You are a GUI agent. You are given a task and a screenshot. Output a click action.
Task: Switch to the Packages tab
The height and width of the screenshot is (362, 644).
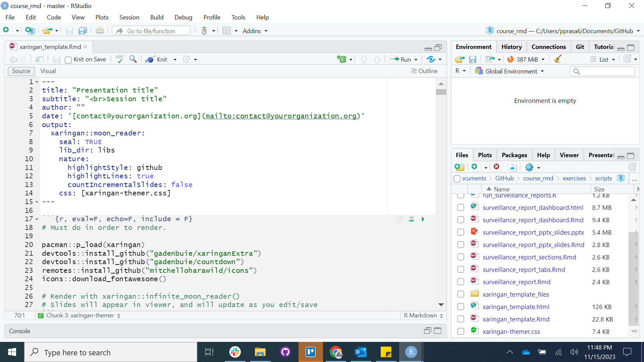tap(514, 155)
